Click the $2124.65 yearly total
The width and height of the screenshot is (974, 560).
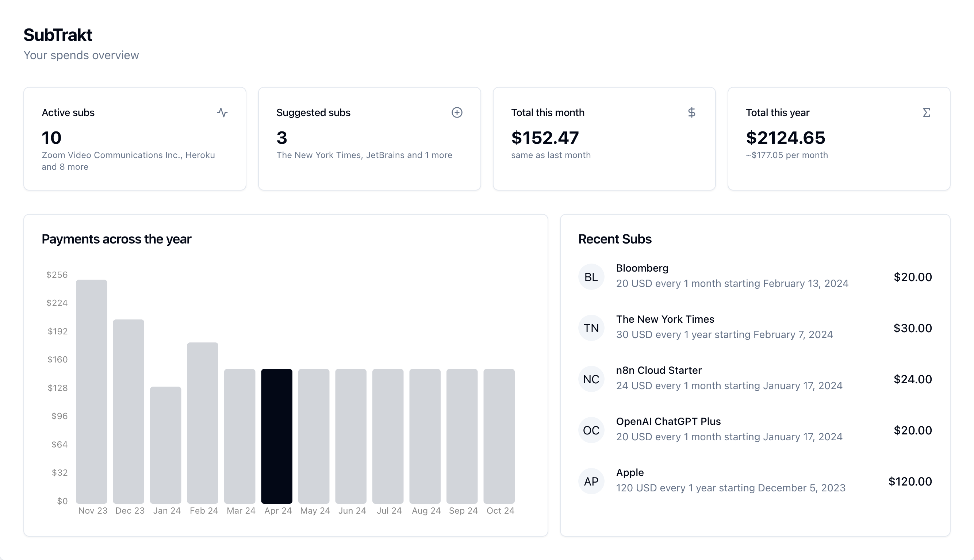click(x=786, y=138)
